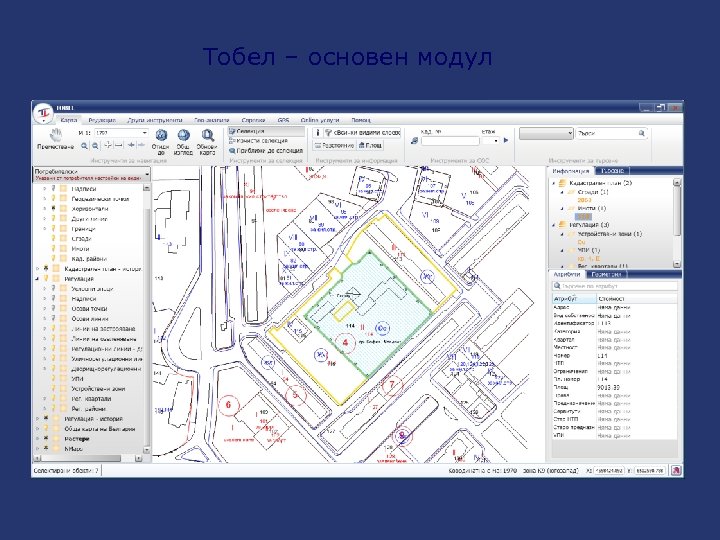The image size is (720, 540).
Task: Click the Регулация folder icon in info tree
Action: click(x=562, y=225)
